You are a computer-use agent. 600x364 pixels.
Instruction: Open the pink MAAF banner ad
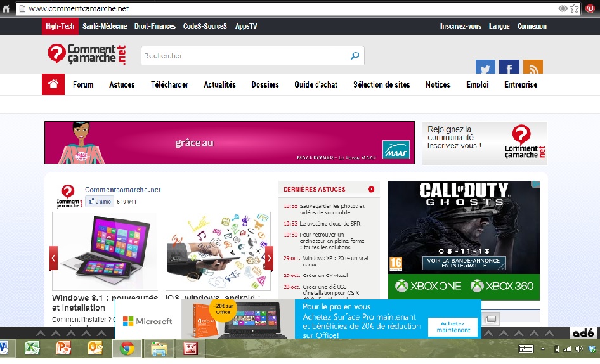tap(229, 143)
